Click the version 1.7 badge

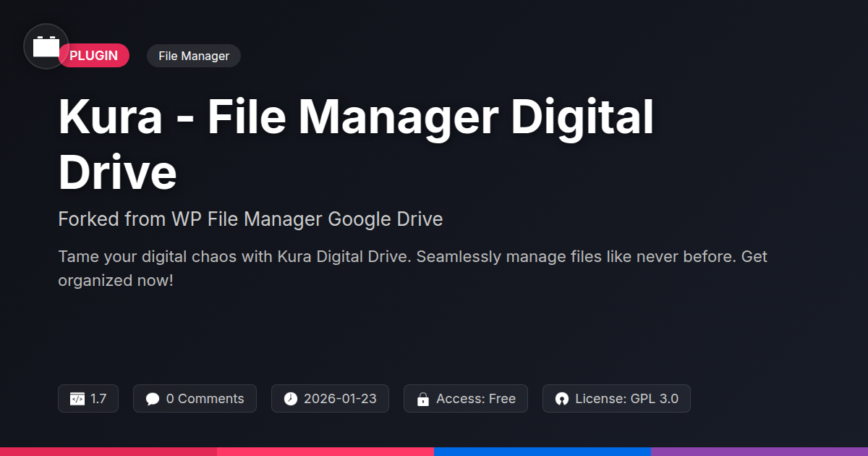[88, 399]
